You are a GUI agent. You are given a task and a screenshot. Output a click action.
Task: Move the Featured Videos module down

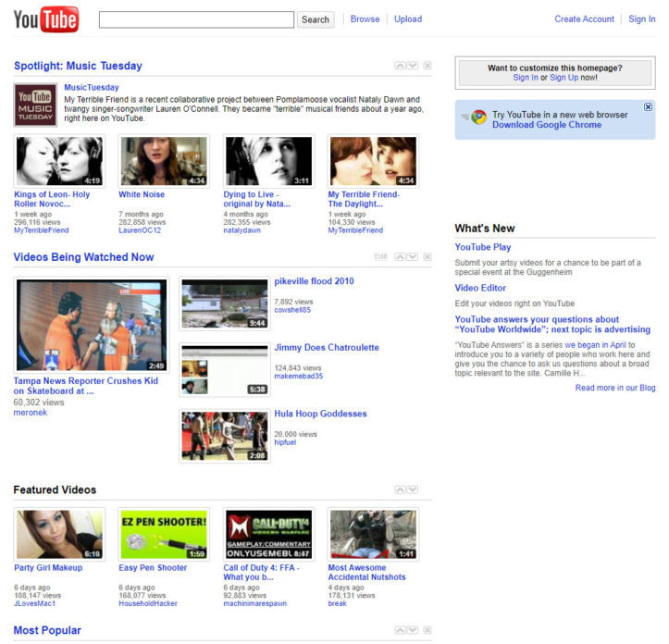tap(413, 489)
